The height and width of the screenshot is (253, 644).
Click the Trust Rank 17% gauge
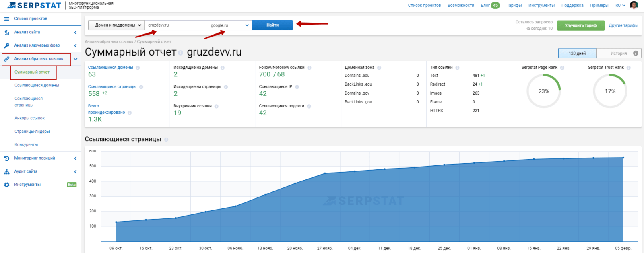tap(610, 91)
